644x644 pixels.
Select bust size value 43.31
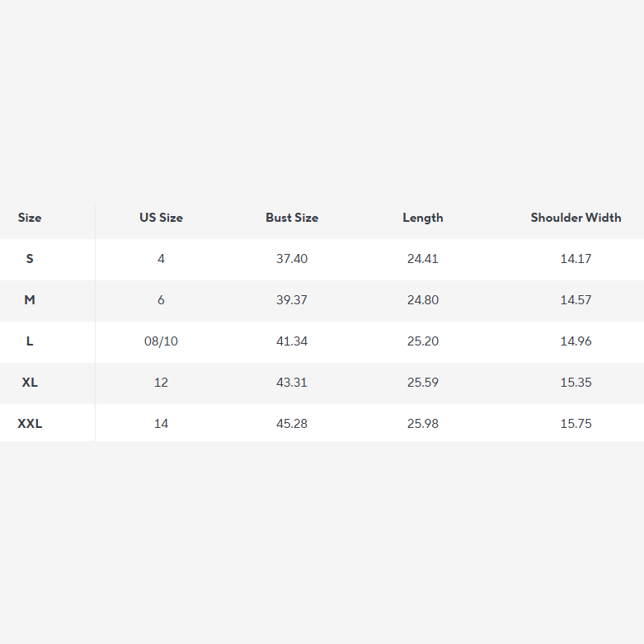coord(292,383)
